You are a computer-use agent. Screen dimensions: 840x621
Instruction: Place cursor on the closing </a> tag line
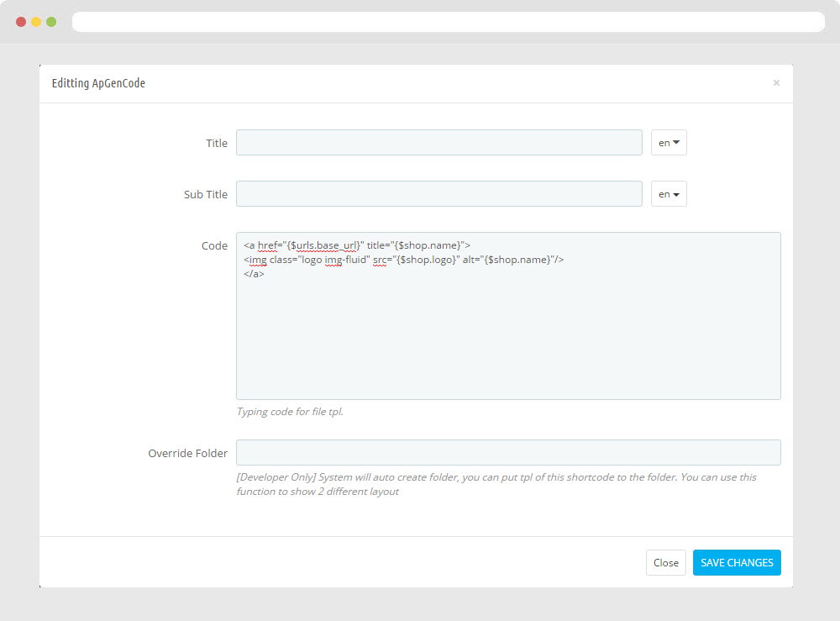click(x=255, y=274)
